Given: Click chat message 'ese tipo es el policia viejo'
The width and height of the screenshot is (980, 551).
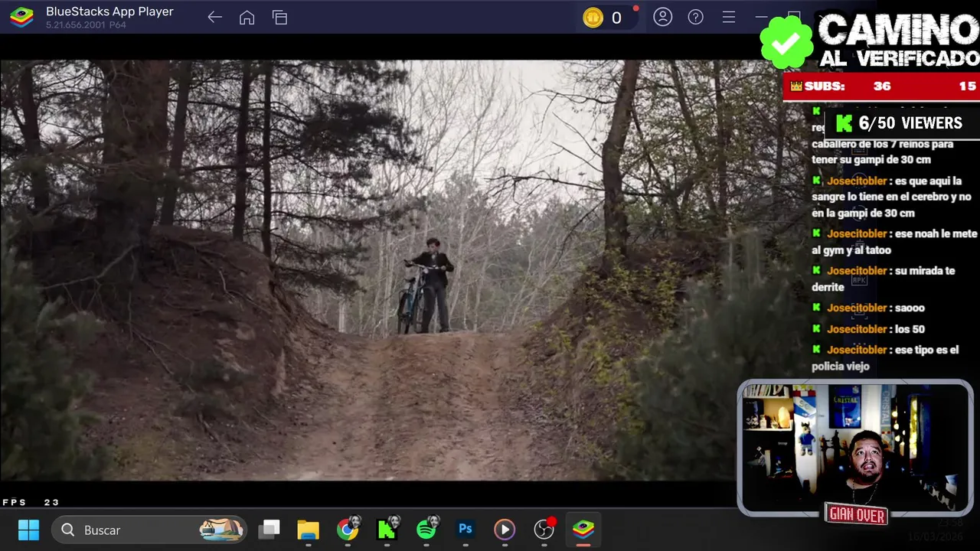Looking at the screenshot, I should click(885, 358).
